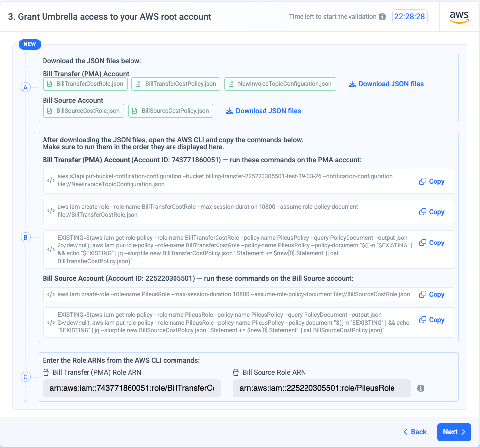Click the validation countdown timer 22:28:28
The height and width of the screenshot is (448, 480).
pyautogui.click(x=410, y=17)
